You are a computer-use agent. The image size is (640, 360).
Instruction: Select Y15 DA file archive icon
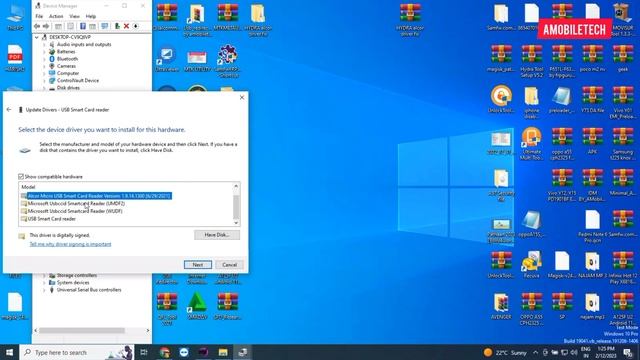pos(592,99)
